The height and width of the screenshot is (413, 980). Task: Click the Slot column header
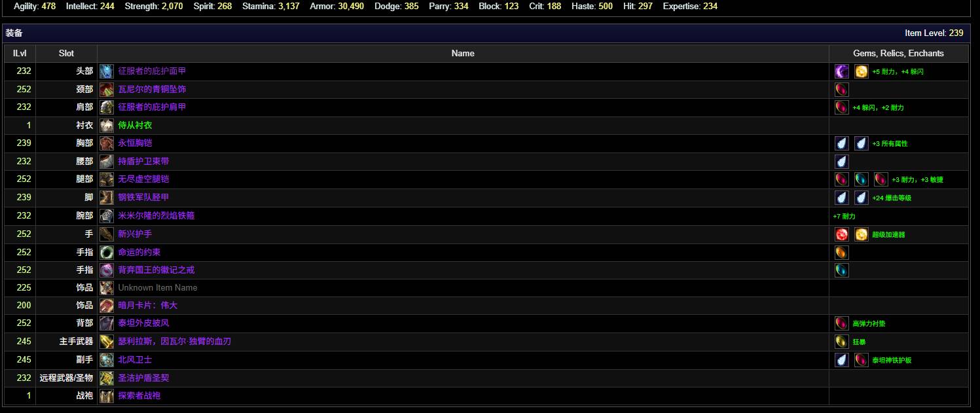[66, 53]
